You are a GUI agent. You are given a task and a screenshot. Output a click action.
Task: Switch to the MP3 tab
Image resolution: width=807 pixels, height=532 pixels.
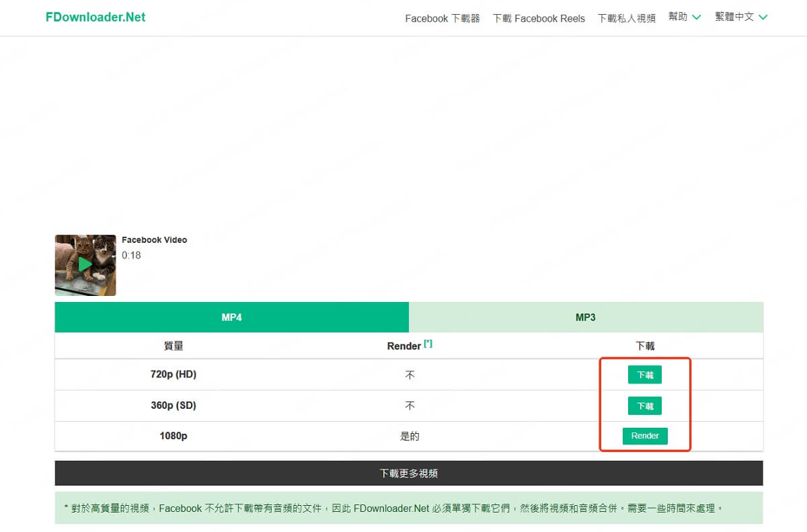[586, 316]
